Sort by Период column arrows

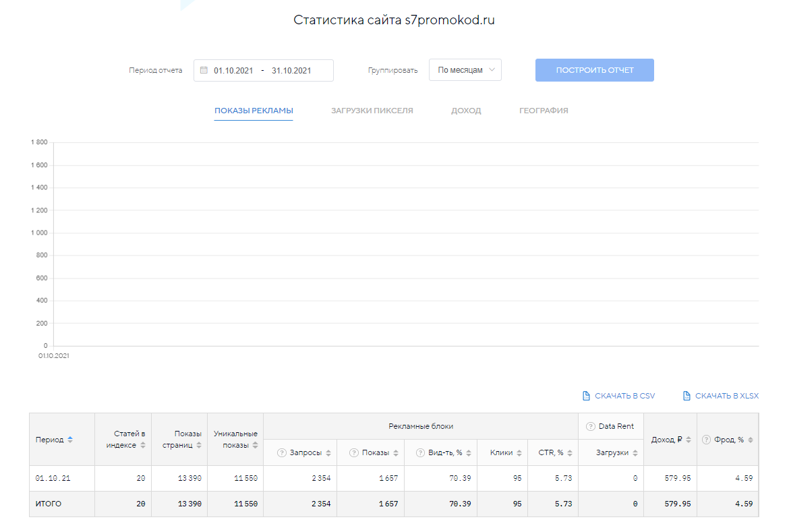click(70, 440)
